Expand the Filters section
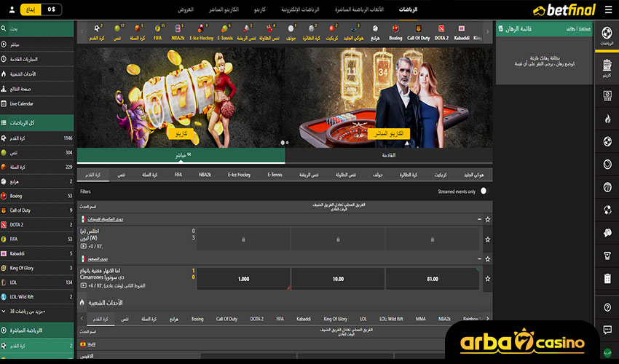Image resolution: width=619 pixels, height=364 pixels. (x=86, y=191)
